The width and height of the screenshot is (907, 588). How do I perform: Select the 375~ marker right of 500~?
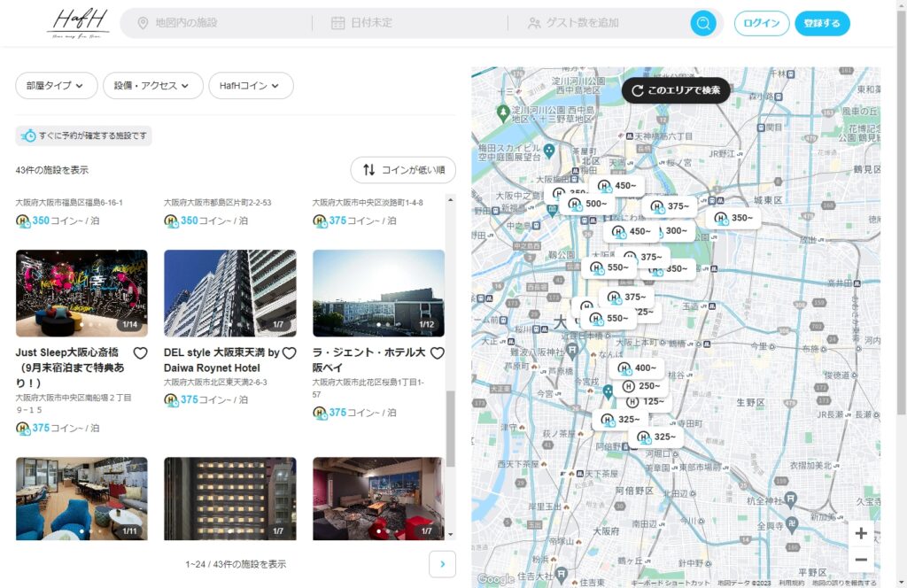(x=670, y=205)
